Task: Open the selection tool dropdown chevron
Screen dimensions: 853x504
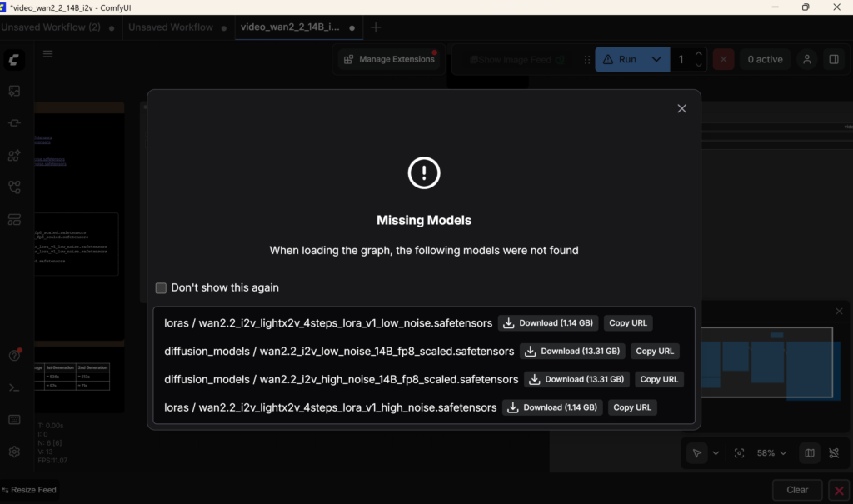Action: click(716, 452)
